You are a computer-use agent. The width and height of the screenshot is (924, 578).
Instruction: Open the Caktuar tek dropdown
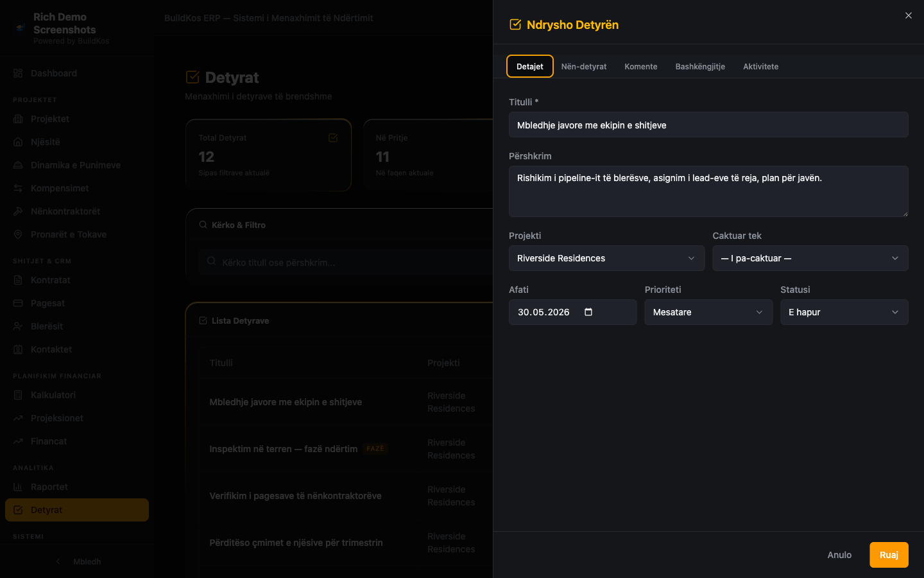pos(810,258)
